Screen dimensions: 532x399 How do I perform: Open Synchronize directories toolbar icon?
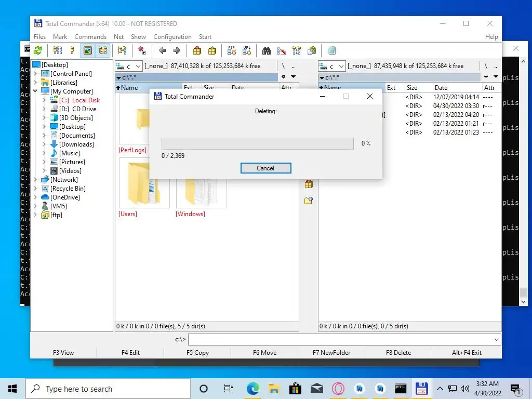pyautogui.click(x=297, y=50)
